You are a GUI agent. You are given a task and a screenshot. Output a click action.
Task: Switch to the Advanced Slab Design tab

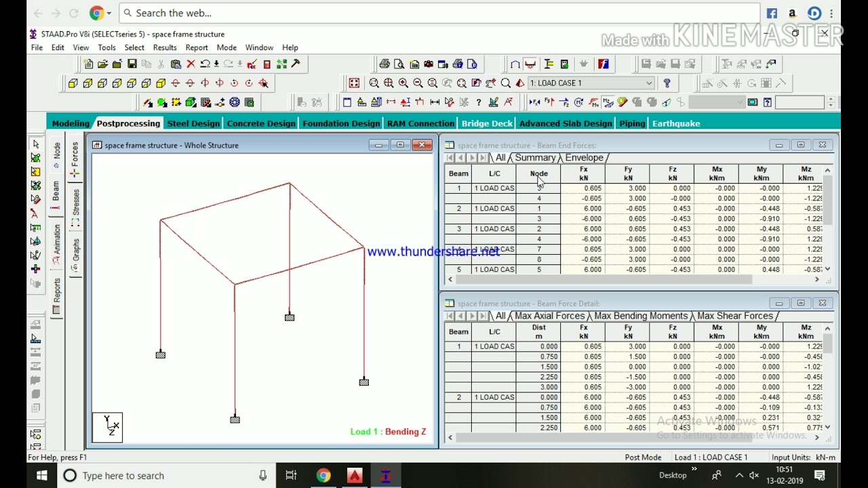(566, 123)
